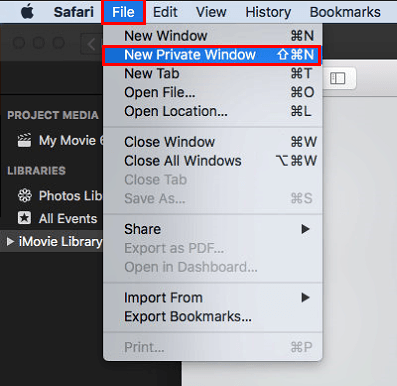Select Close Window in File menu

(x=212, y=142)
